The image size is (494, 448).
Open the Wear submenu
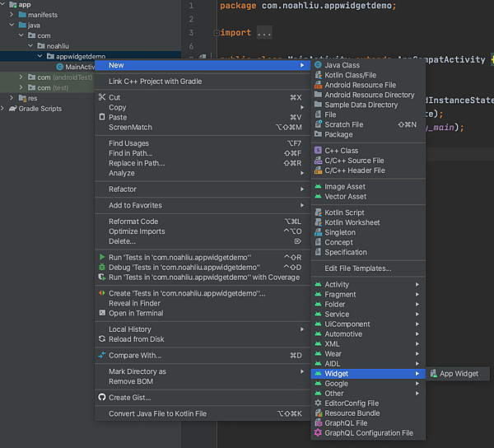pos(368,353)
